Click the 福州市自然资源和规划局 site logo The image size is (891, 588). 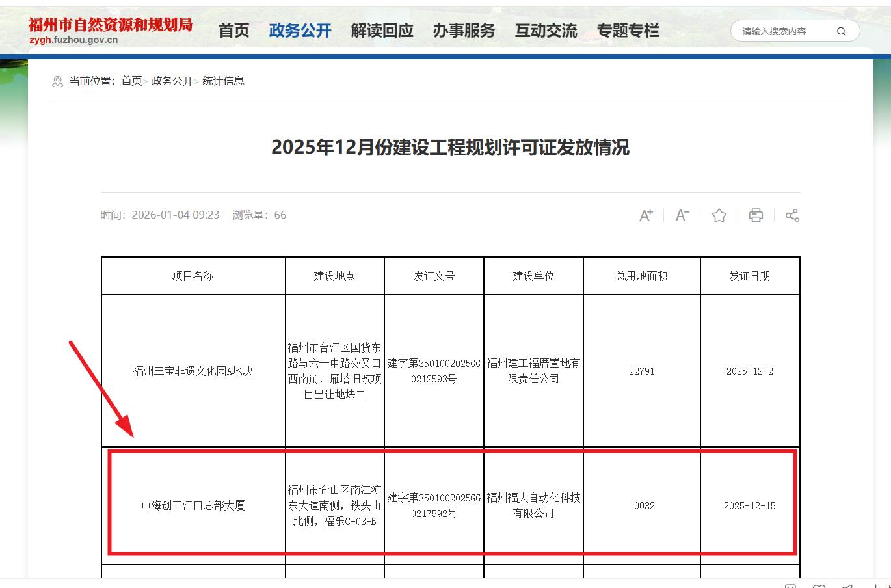point(110,30)
